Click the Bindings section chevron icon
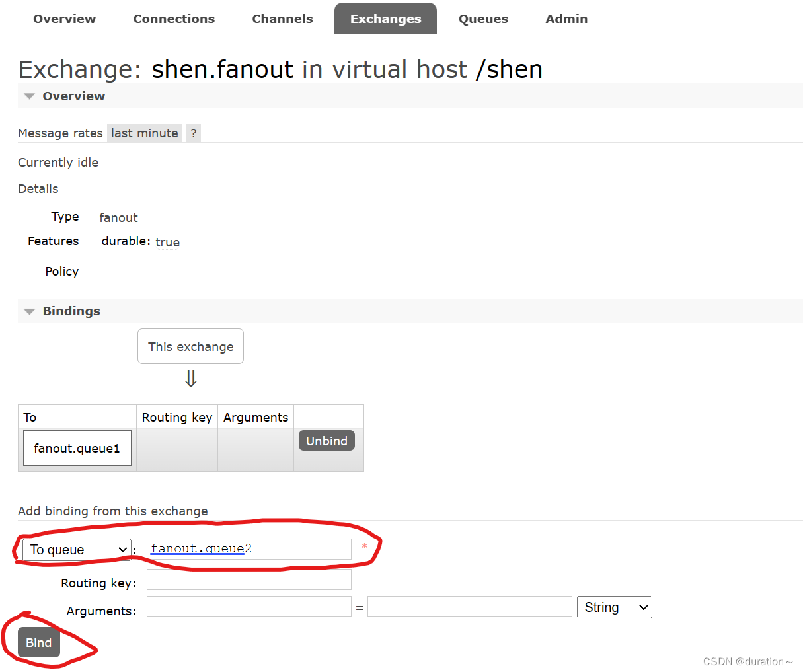This screenshot has width=803, height=672. tap(29, 311)
